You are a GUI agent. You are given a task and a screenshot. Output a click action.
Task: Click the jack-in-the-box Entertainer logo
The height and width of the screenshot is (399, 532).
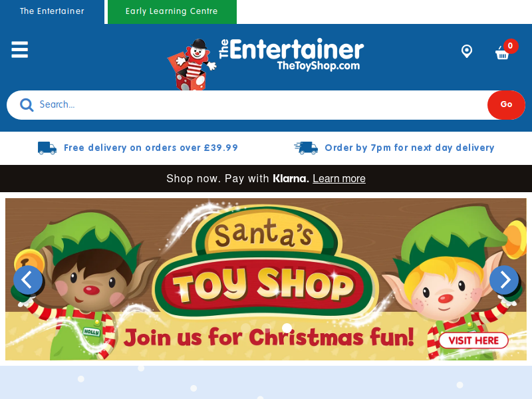265,63
